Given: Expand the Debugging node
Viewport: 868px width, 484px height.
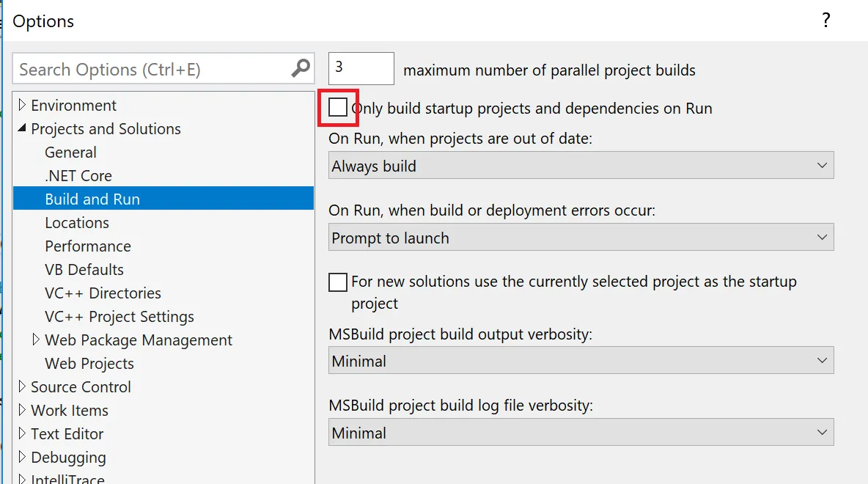Looking at the screenshot, I should [22, 457].
